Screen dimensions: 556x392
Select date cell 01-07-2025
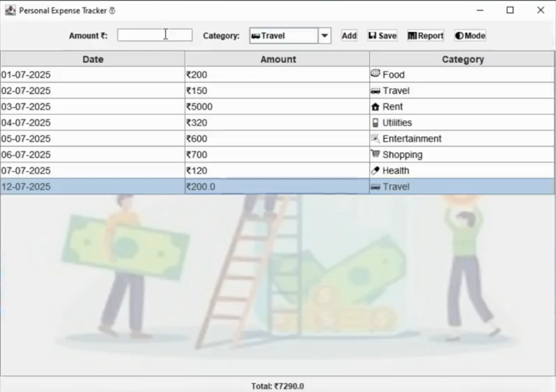coord(93,75)
